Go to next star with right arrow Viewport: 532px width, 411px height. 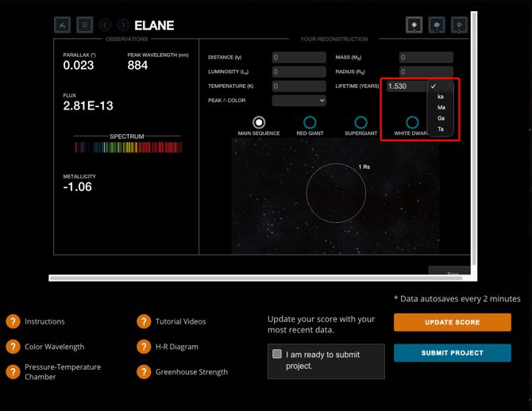(x=123, y=25)
